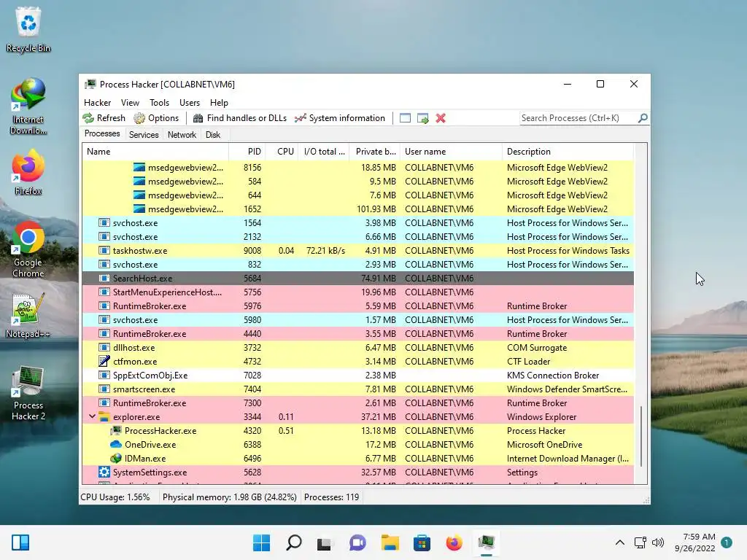Click the Processes: 119 status entry
Image resolution: width=747 pixels, height=560 pixels.
332,497
